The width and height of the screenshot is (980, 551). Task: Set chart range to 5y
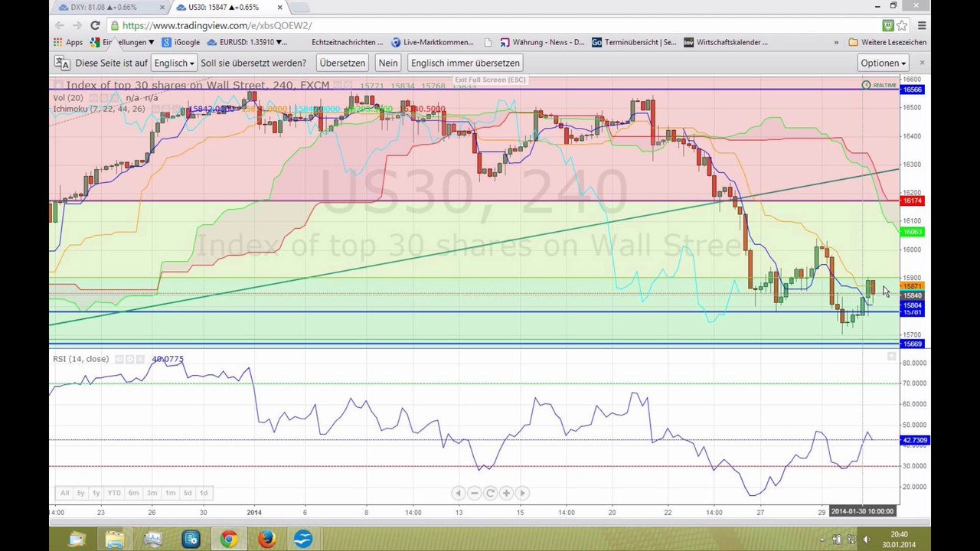click(x=80, y=493)
